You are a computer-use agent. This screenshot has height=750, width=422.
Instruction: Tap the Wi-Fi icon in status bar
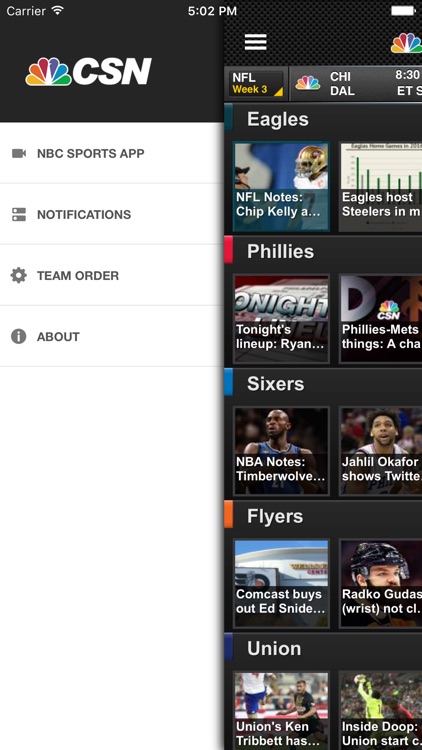tap(57, 10)
